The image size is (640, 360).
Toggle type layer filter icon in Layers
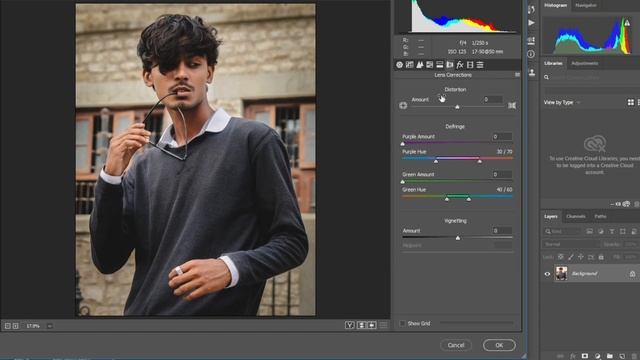(611, 231)
